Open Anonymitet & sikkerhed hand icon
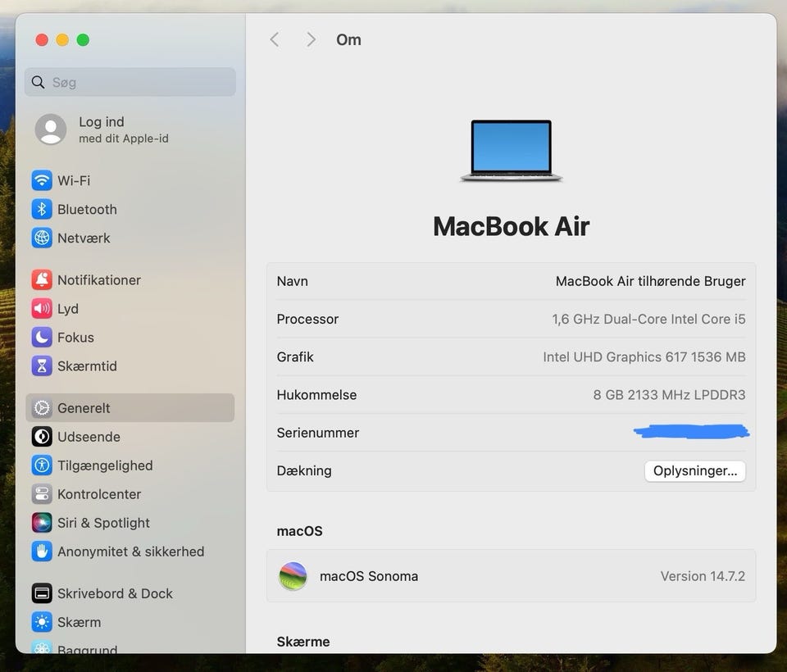Image resolution: width=787 pixels, height=672 pixels. tap(42, 552)
